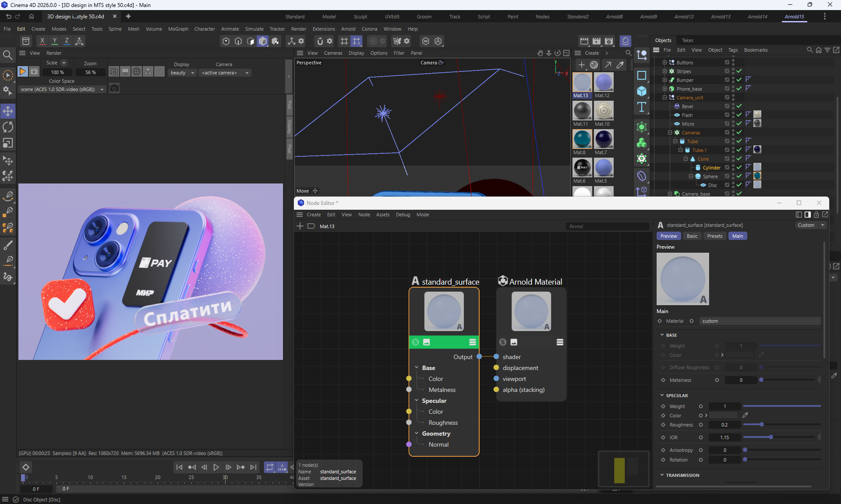Start IPR render with the play icon
This screenshot has width=841, height=504.
click(x=22, y=71)
